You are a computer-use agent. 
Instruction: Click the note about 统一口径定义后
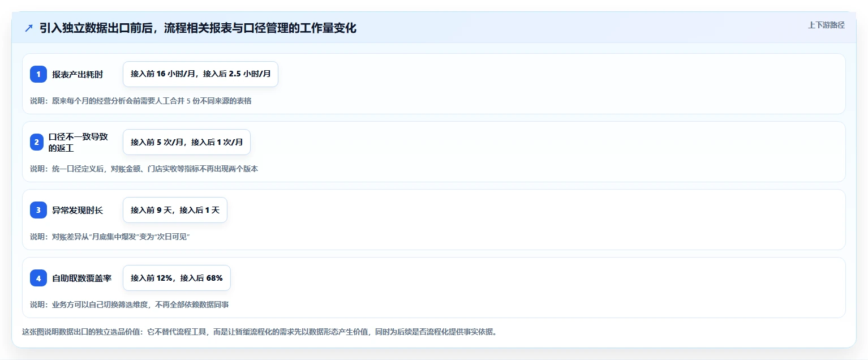[144, 169]
